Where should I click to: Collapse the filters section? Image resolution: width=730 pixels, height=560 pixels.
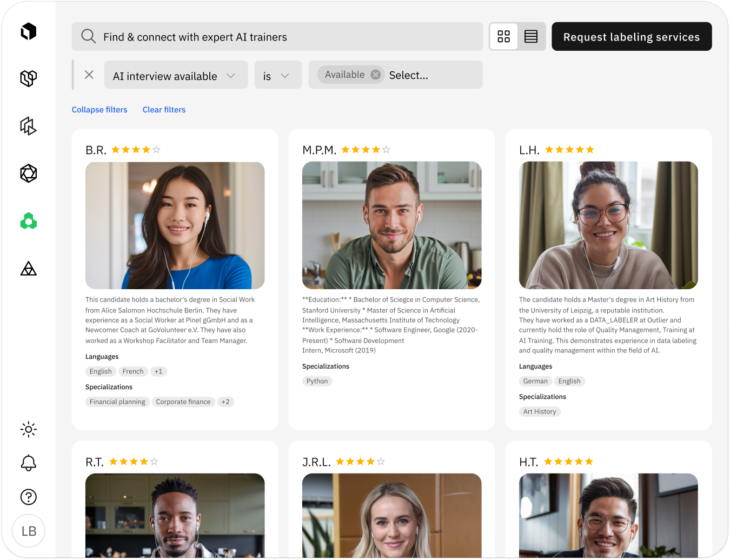99,110
